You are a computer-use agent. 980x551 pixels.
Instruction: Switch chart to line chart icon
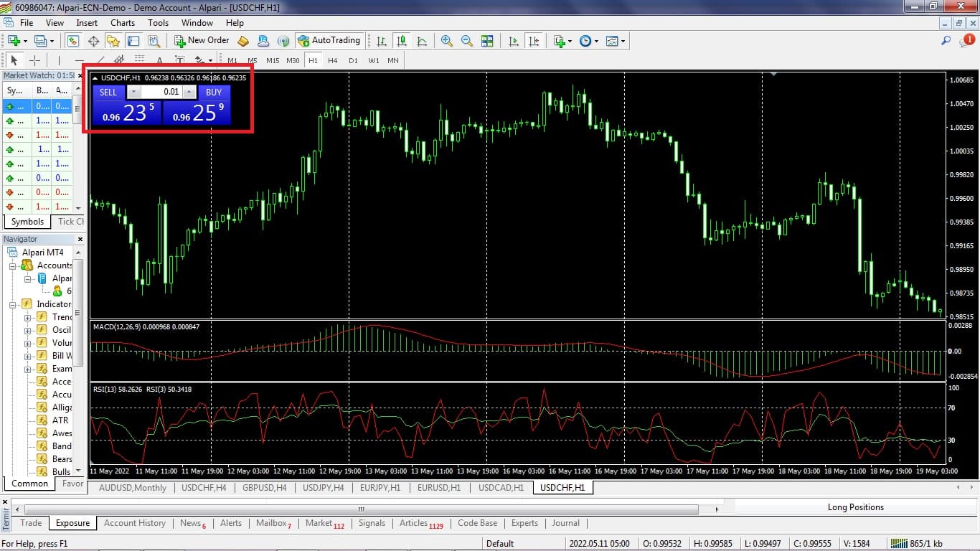pos(422,41)
